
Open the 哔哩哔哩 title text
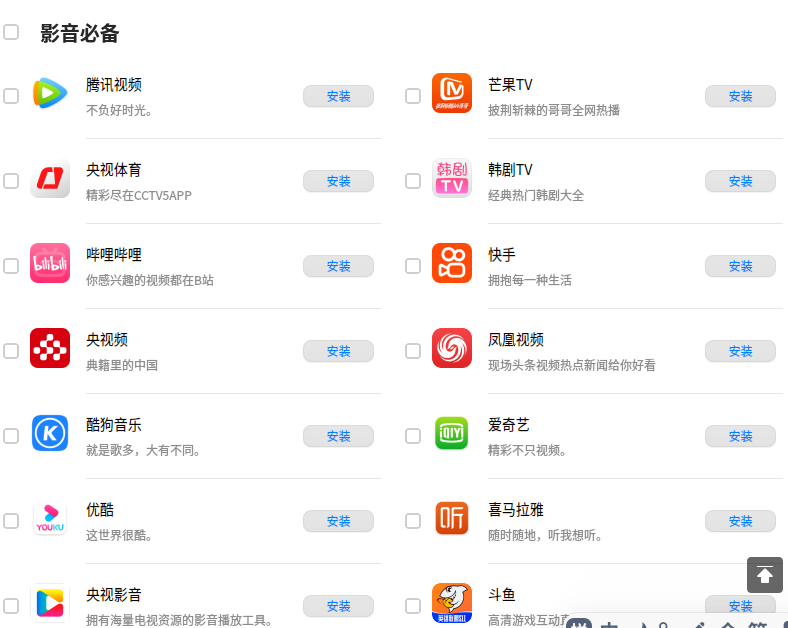(x=114, y=255)
